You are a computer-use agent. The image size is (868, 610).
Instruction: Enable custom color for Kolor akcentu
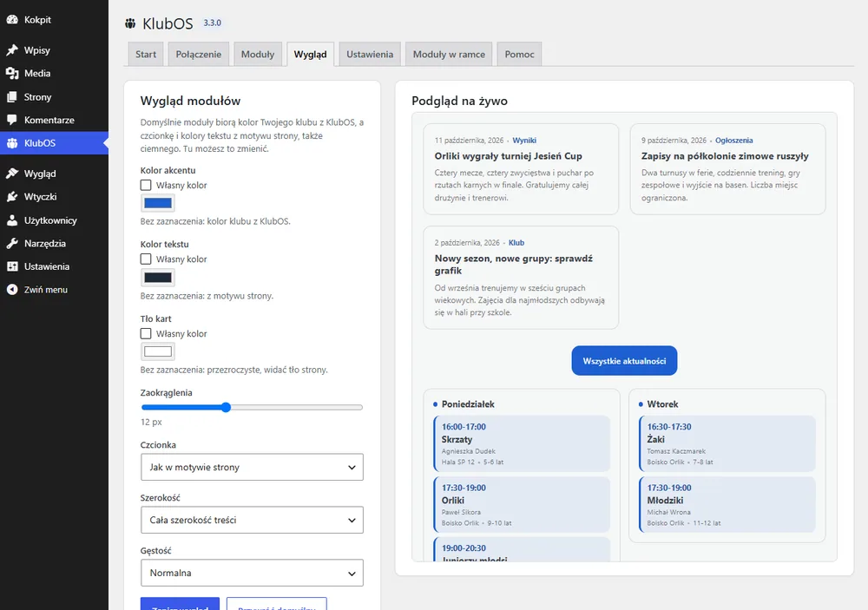pos(146,185)
